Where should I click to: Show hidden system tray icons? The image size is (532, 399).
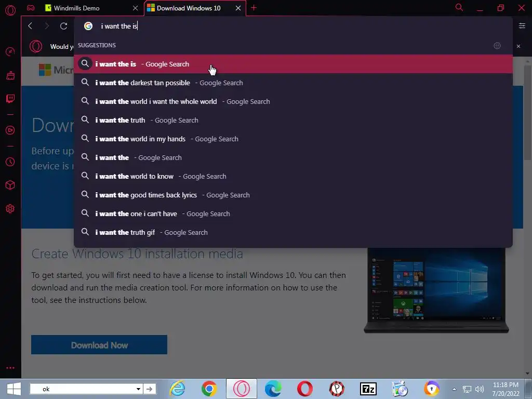[454, 389]
